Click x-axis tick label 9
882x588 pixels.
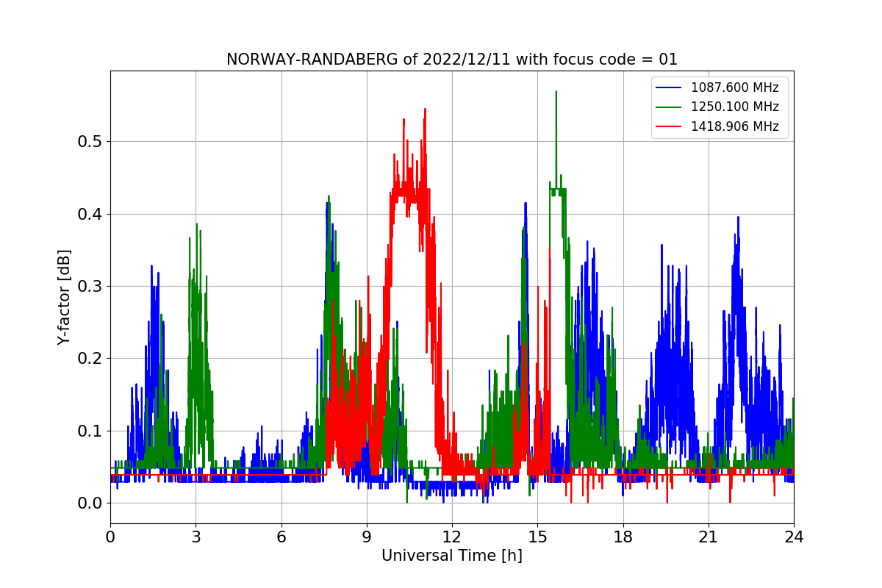coord(367,537)
